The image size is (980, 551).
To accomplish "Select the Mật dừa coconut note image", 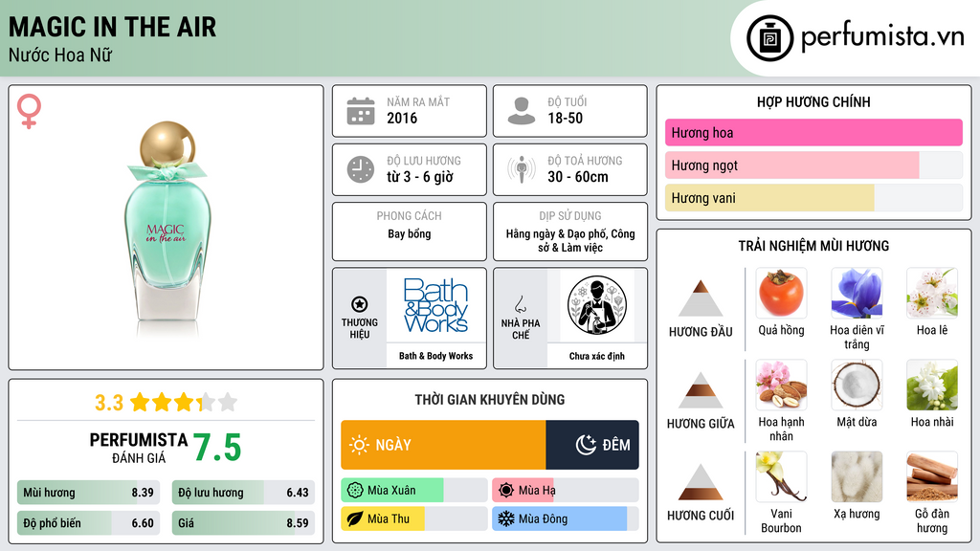I will (857, 386).
